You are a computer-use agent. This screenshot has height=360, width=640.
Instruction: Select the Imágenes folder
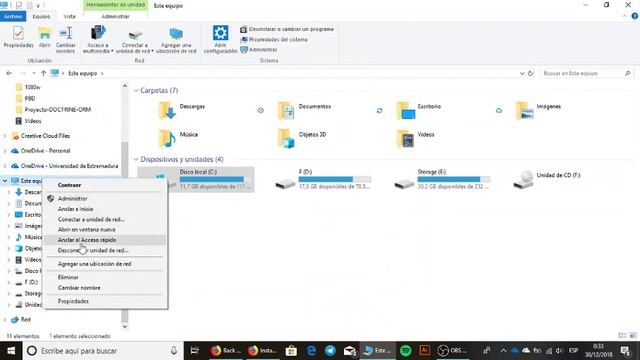coord(539,110)
